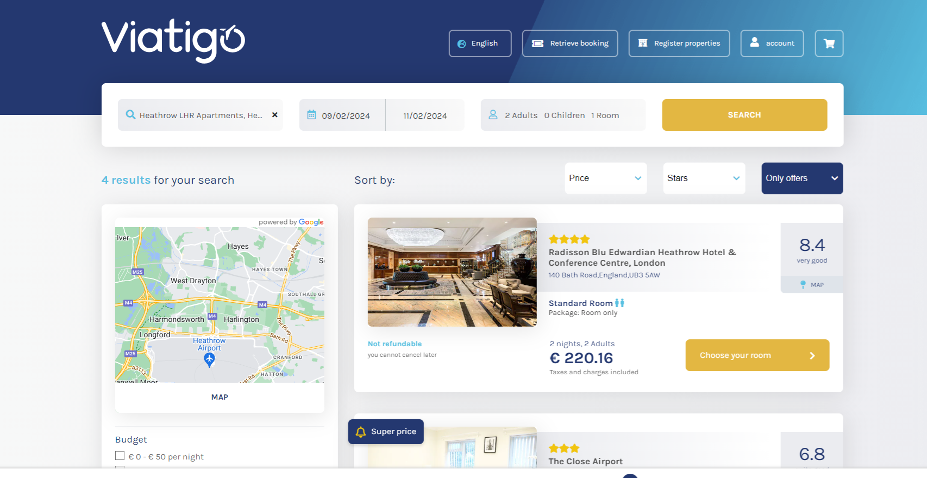
Task: Open the 2 Adults 0 Children guests selector
Action: (x=563, y=115)
